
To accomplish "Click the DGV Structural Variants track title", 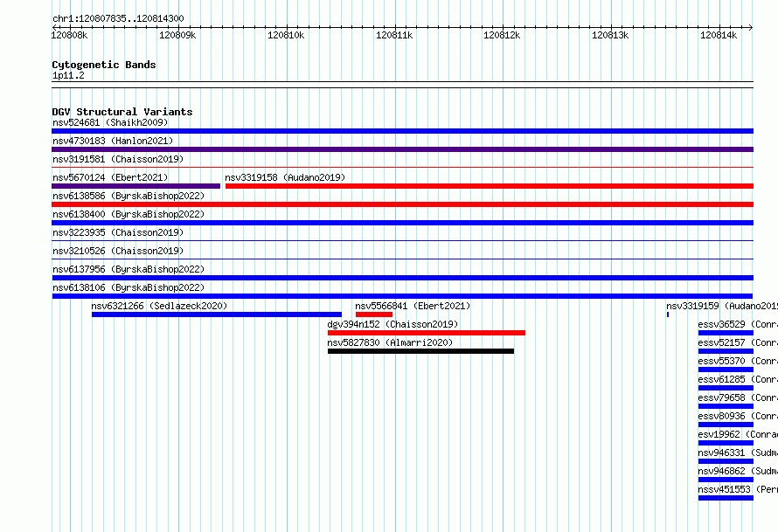I will [x=122, y=112].
